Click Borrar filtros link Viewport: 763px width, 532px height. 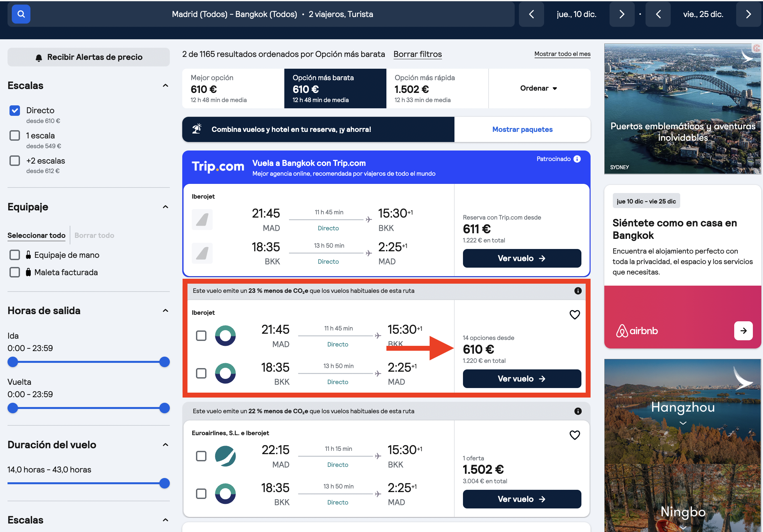[x=418, y=54]
